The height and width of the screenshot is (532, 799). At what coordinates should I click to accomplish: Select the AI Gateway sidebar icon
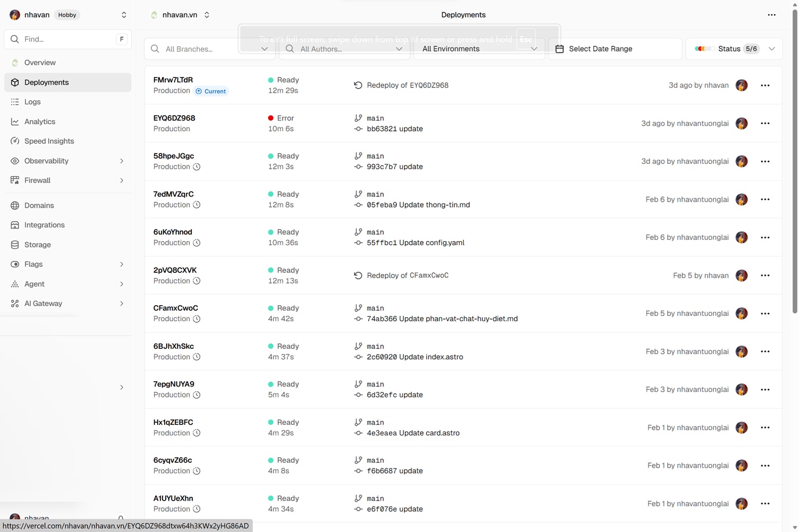click(x=15, y=303)
